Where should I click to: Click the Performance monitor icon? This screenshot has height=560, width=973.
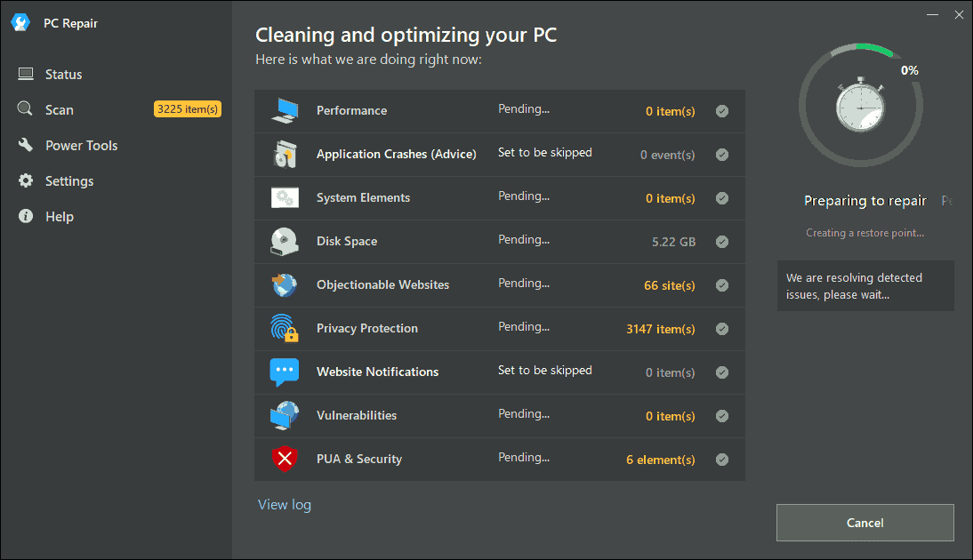coord(285,111)
